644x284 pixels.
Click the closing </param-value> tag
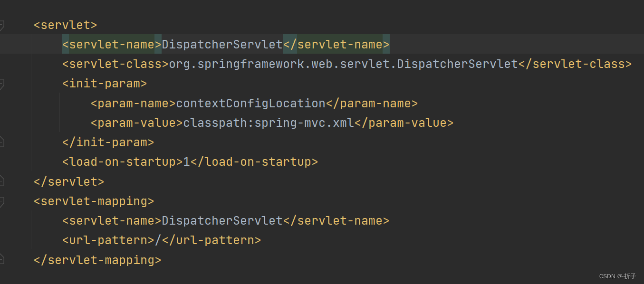pos(404,123)
